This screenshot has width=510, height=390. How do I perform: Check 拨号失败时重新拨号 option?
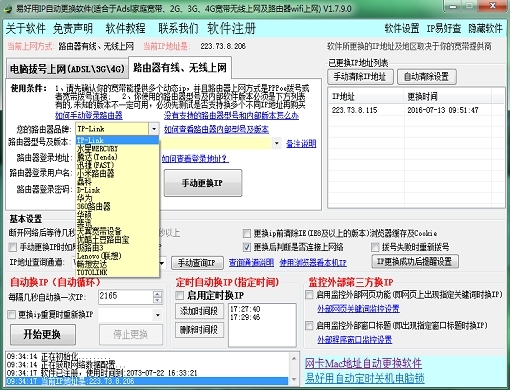pos(375,247)
